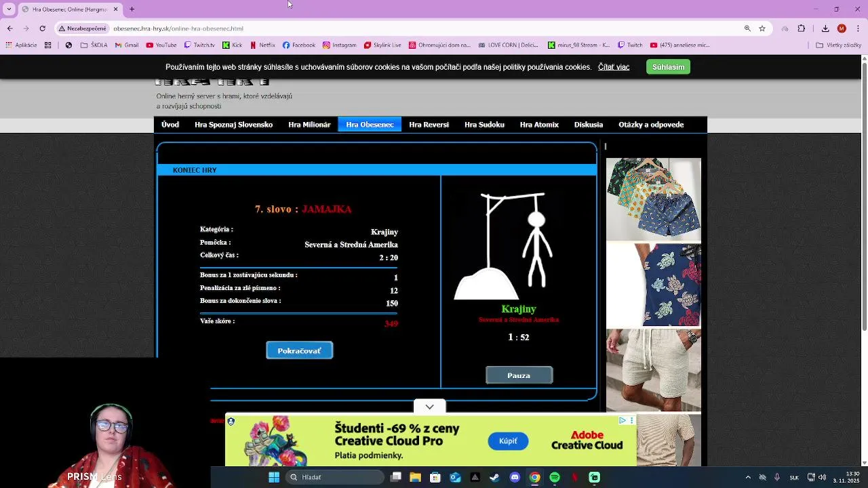Open Hra Atomix menu item
The height and width of the screenshot is (488, 868).
539,125
